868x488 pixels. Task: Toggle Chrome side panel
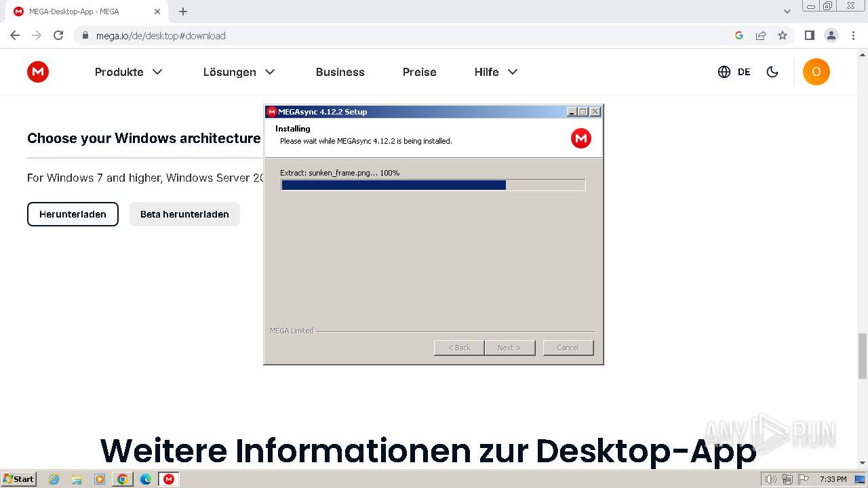(810, 35)
